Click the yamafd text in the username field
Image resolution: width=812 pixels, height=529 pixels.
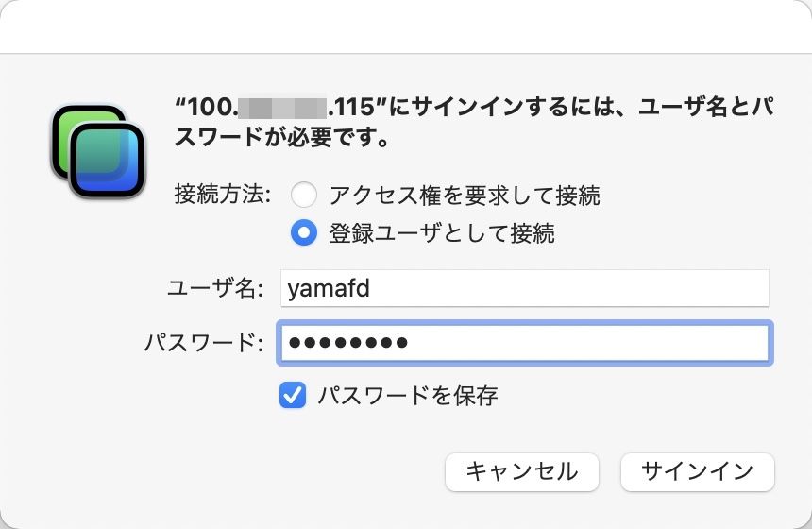329,288
